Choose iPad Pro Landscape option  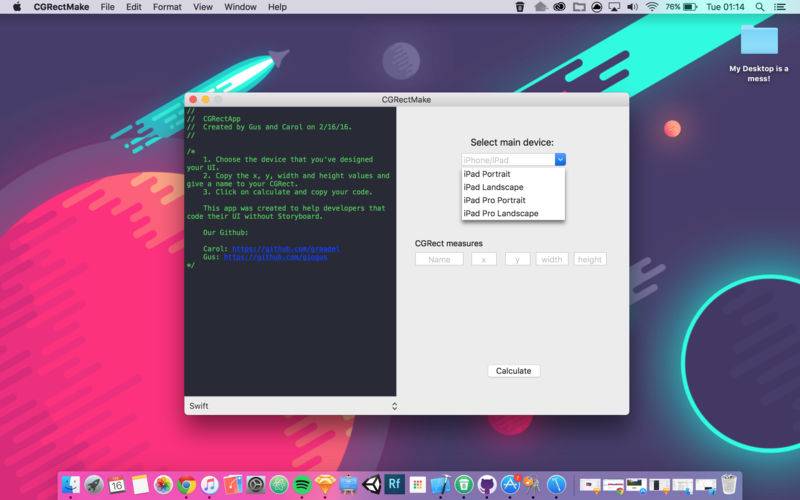(513, 213)
